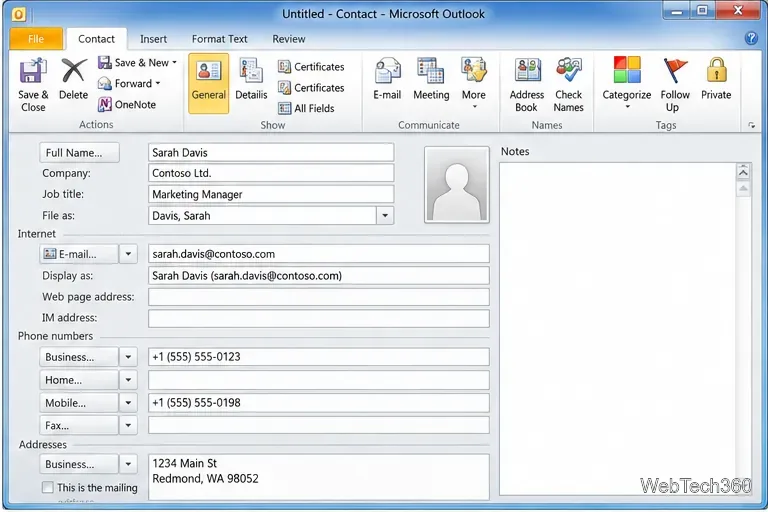
Task: Click the E-mail... button
Action: pos(79,254)
